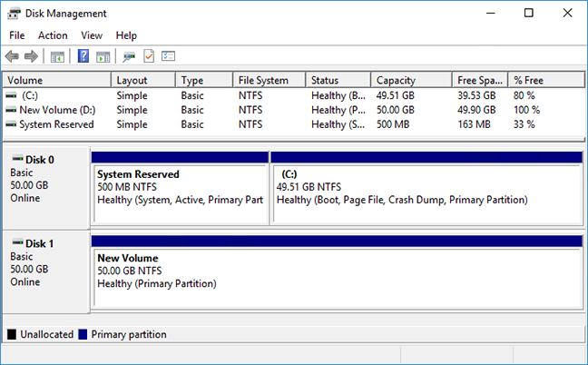Viewport: 588px width, 365px height.
Task: Sort by the Capacity column header
Action: (411, 80)
